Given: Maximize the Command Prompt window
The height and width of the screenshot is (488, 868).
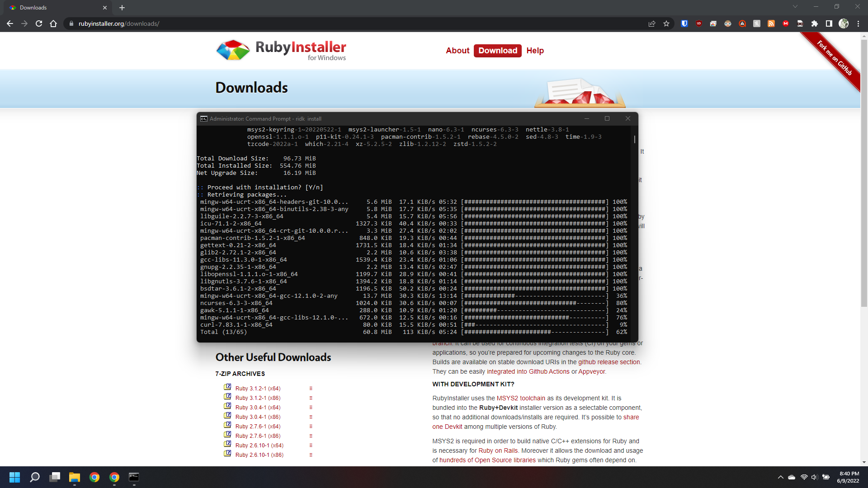Looking at the screenshot, I should coord(607,118).
